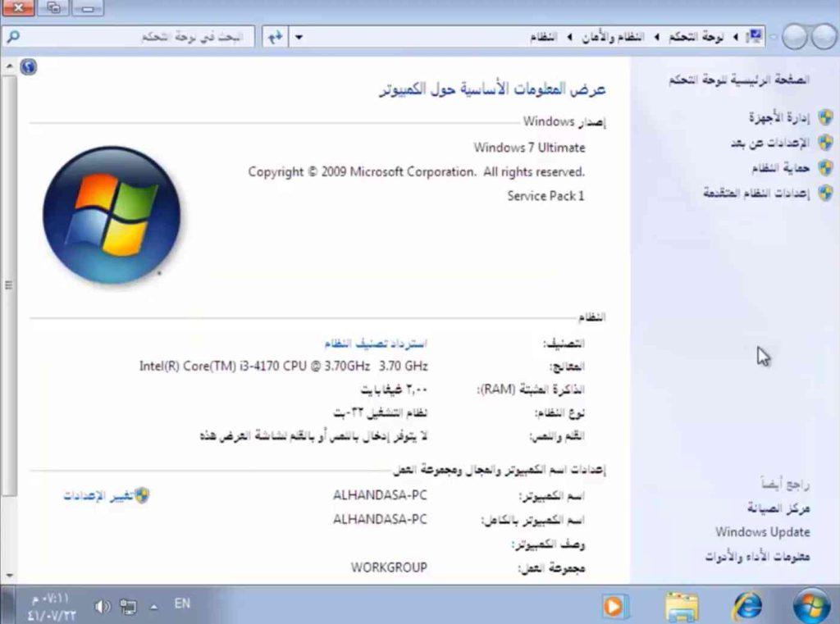Launch Internet Explorer from taskbar
840x624 pixels.
747,606
